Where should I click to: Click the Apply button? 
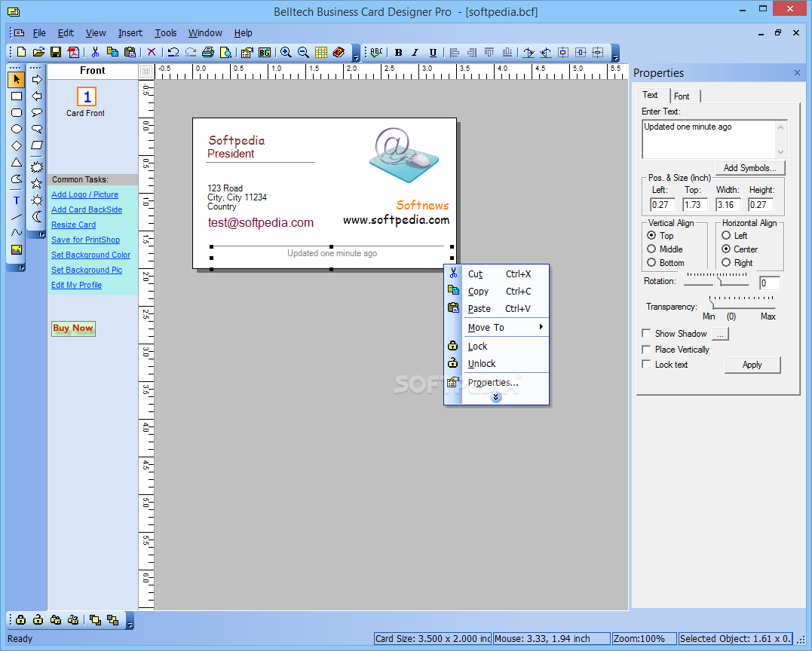752,365
